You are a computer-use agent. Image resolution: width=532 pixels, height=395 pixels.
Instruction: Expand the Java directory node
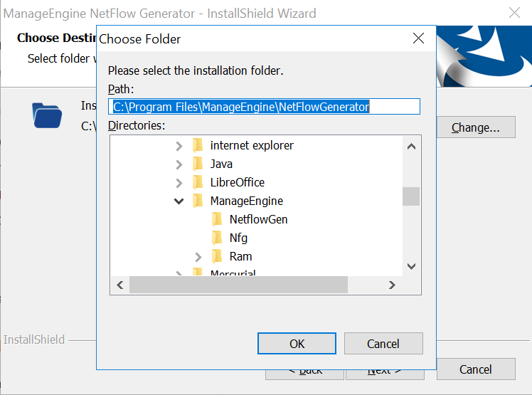tap(179, 164)
